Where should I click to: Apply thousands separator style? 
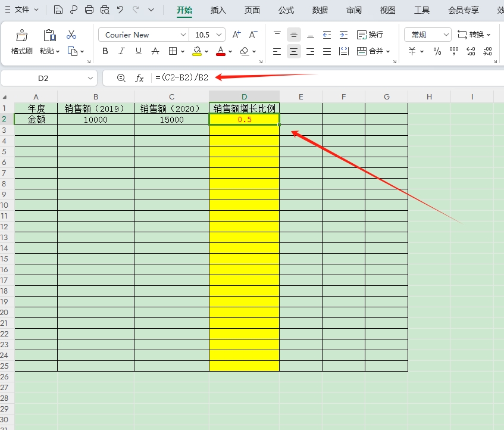pyautogui.click(x=454, y=51)
